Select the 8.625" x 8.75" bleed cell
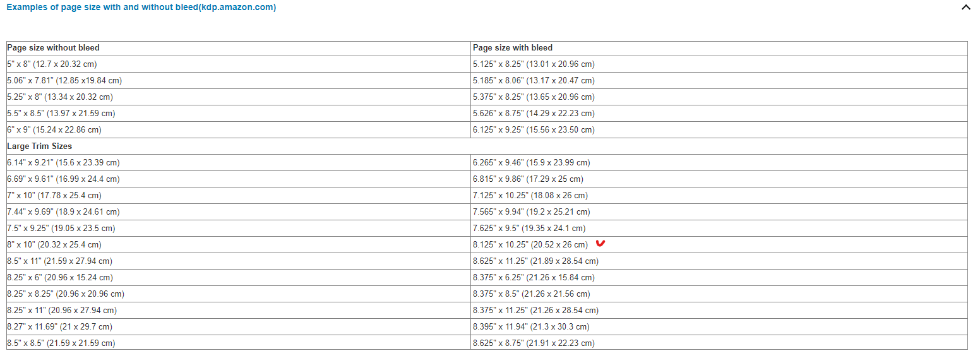Screen dimensions: 980x363 tap(534, 343)
